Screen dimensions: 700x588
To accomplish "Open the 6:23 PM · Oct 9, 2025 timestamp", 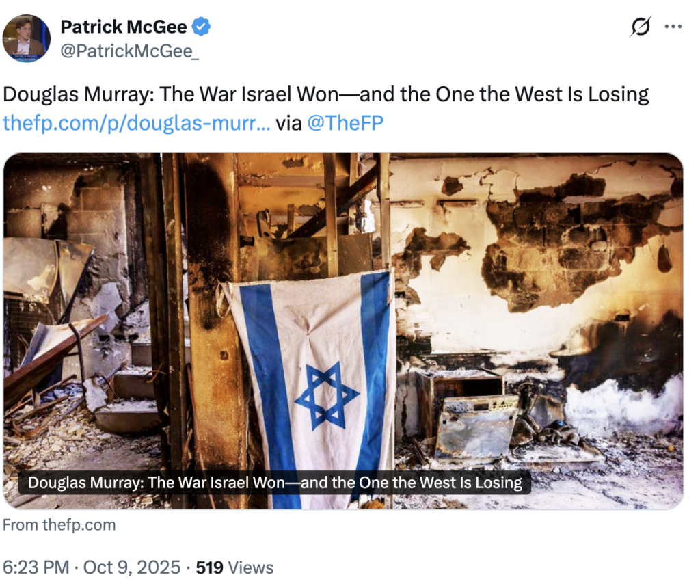I will tap(92, 567).
